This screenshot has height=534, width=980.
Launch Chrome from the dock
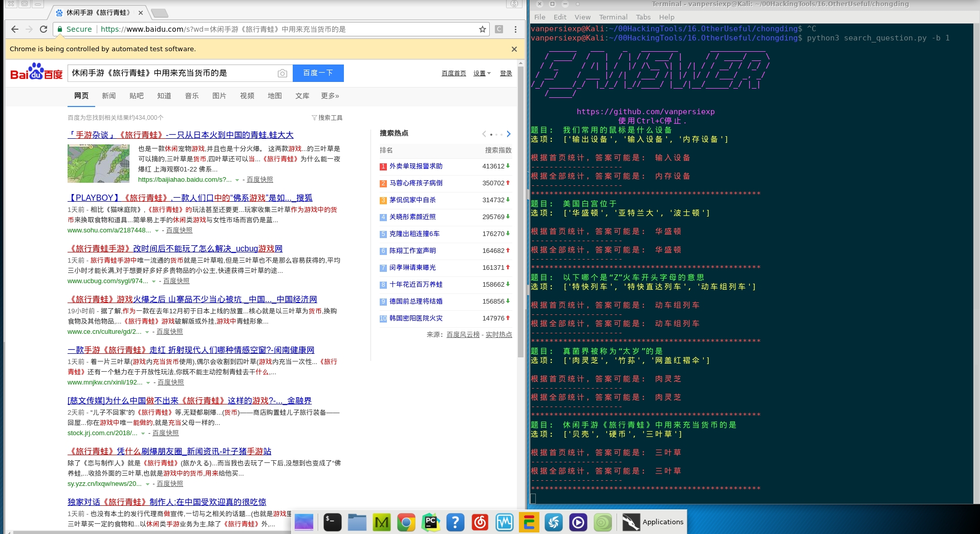(x=406, y=522)
